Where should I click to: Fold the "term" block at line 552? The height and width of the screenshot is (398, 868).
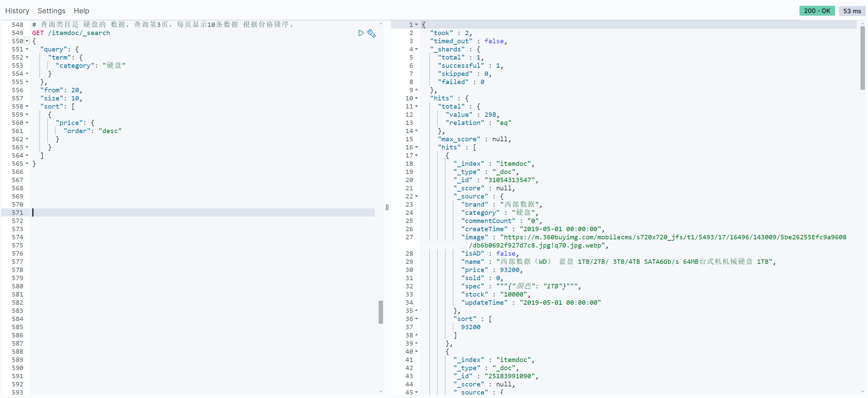coord(27,58)
